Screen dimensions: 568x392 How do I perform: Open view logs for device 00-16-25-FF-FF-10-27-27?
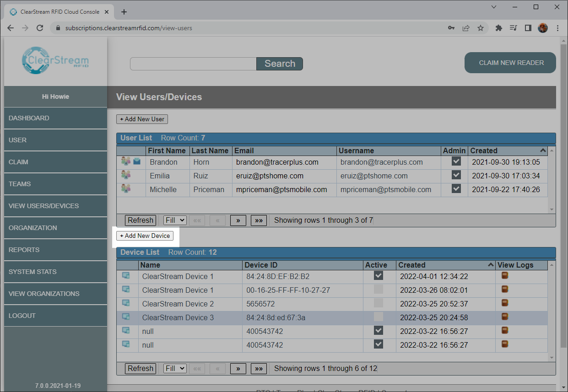click(505, 289)
